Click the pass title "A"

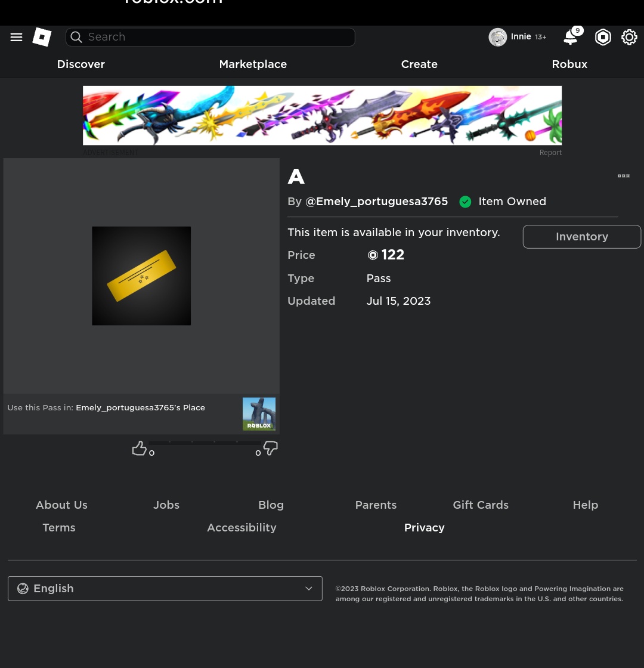296,177
